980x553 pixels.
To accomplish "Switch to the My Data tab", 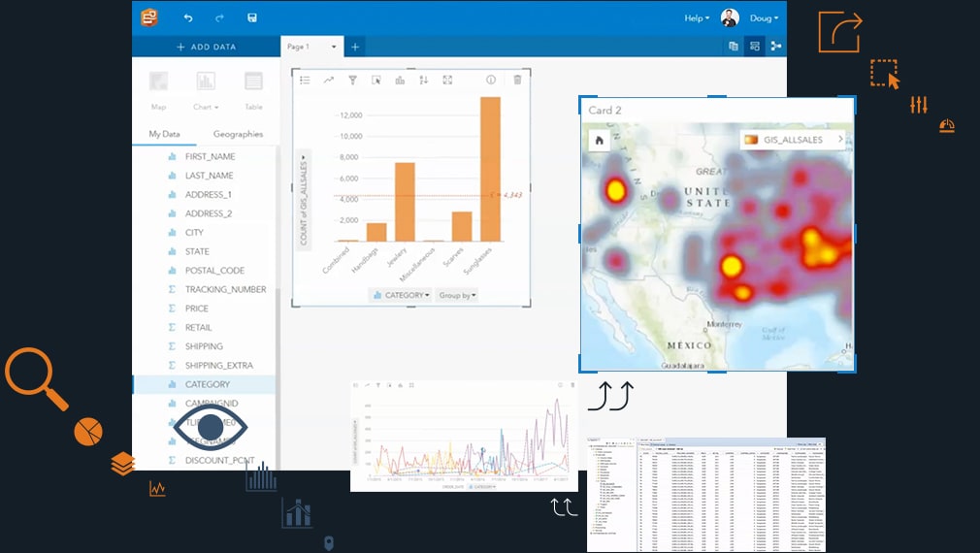I will 164,134.
